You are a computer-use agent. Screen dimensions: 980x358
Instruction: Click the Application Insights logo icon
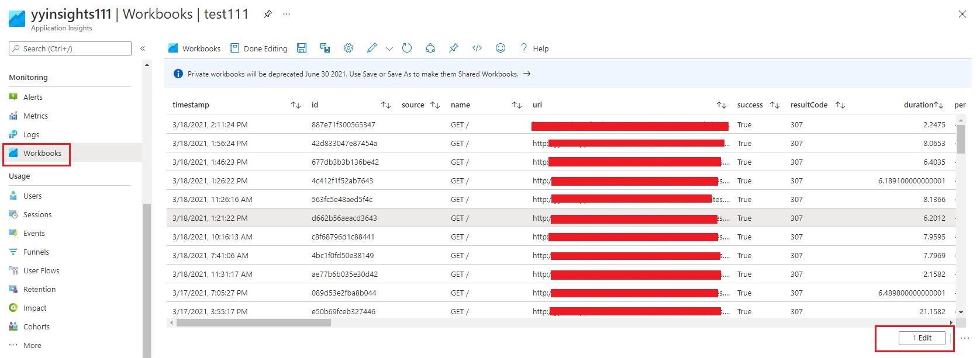(17, 19)
